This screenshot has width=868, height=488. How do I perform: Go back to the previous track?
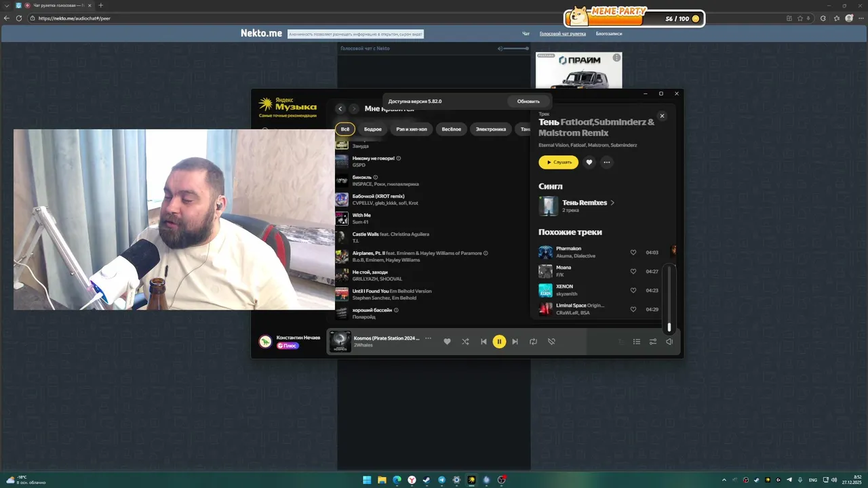484,342
